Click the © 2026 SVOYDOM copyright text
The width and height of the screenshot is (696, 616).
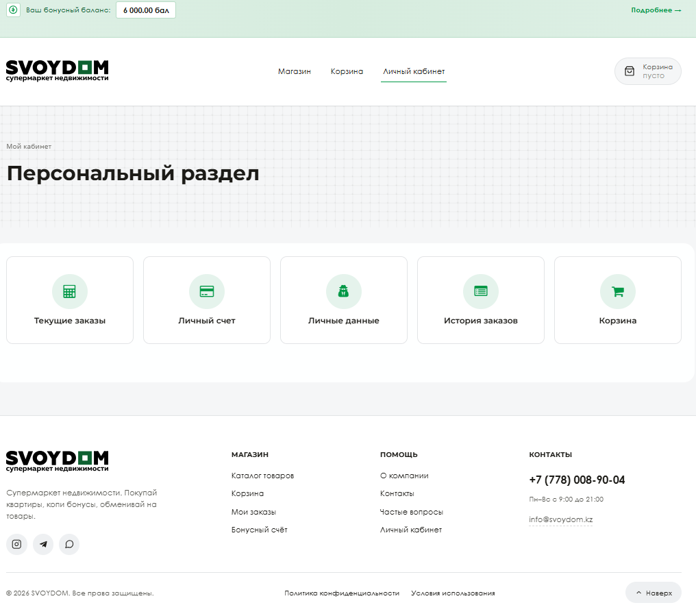(80, 593)
